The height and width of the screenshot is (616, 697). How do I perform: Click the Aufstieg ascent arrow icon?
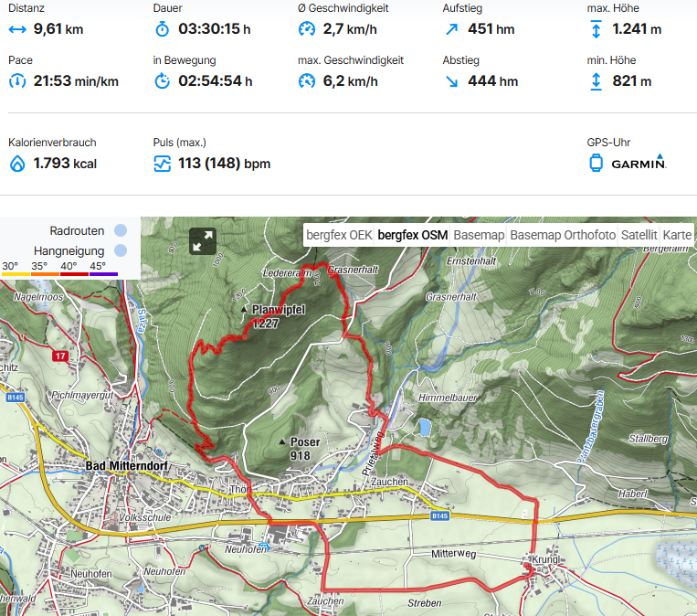tap(451, 29)
